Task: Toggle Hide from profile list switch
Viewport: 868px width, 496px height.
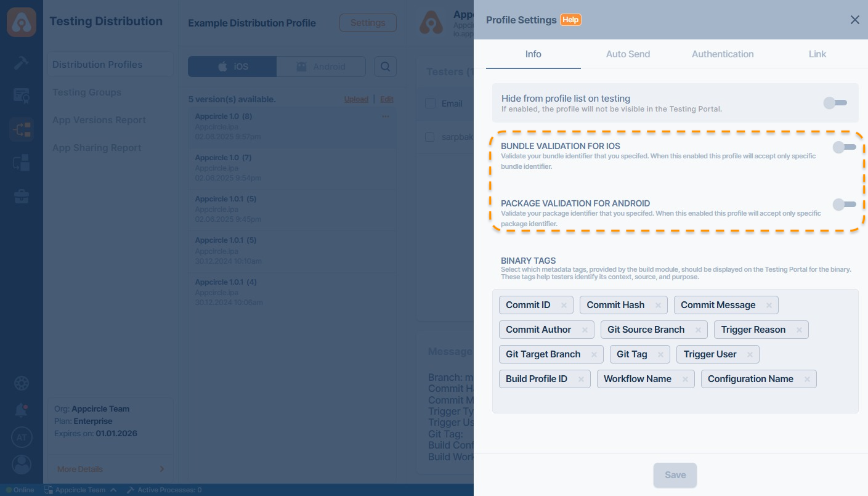Action: (x=835, y=103)
